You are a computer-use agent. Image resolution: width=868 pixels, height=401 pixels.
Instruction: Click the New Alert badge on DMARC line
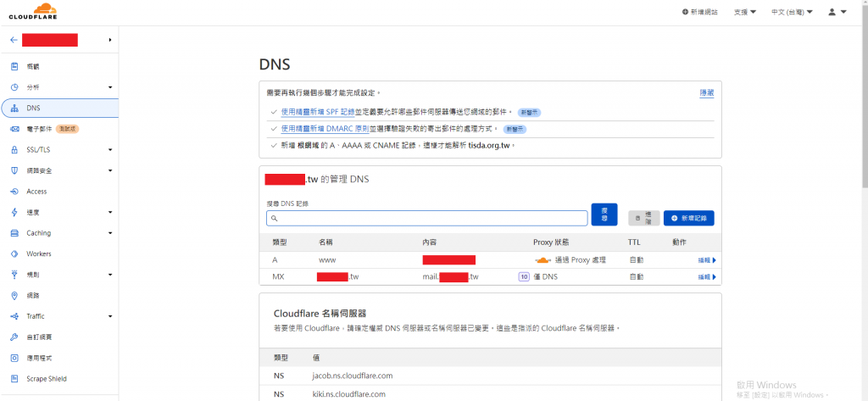pyautogui.click(x=515, y=129)
